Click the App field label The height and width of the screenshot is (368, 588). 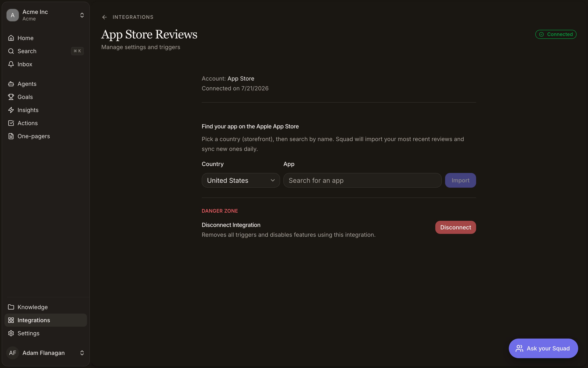coord(289,164)
